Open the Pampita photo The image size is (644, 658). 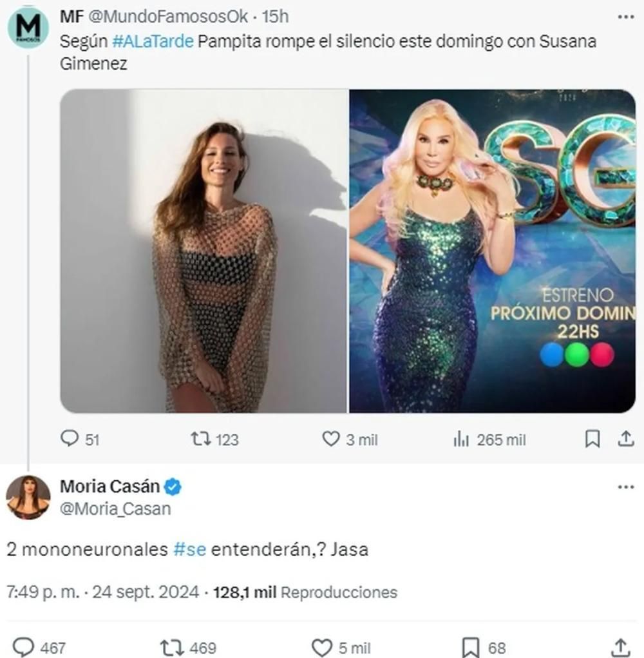(204, 251)
